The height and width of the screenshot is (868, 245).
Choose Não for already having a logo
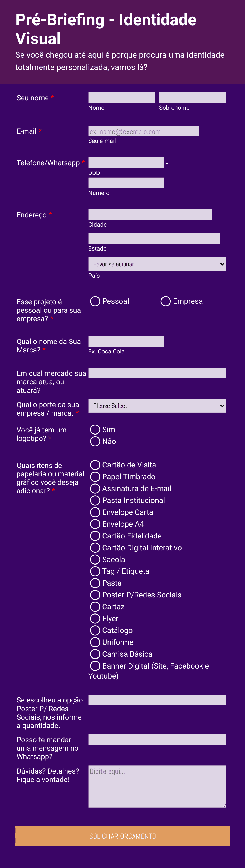tap(95, 441)
